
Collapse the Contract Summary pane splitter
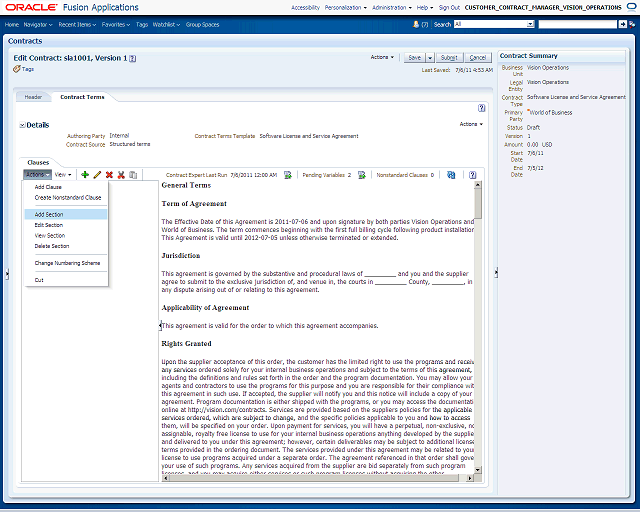point(496,272)
